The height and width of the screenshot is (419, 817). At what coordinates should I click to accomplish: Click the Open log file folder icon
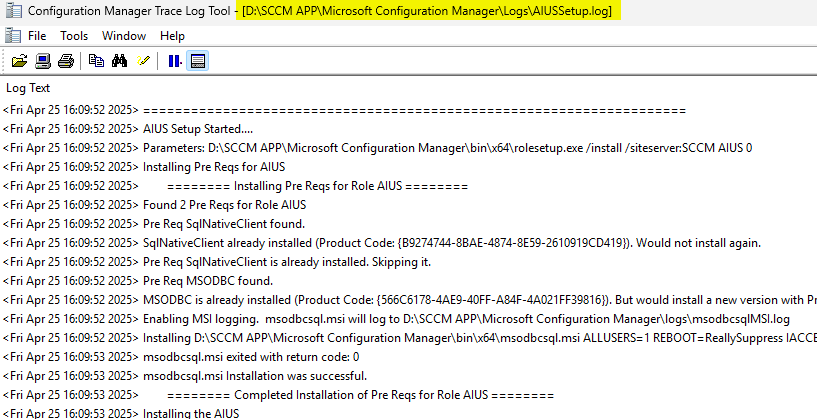click(19, 61)
